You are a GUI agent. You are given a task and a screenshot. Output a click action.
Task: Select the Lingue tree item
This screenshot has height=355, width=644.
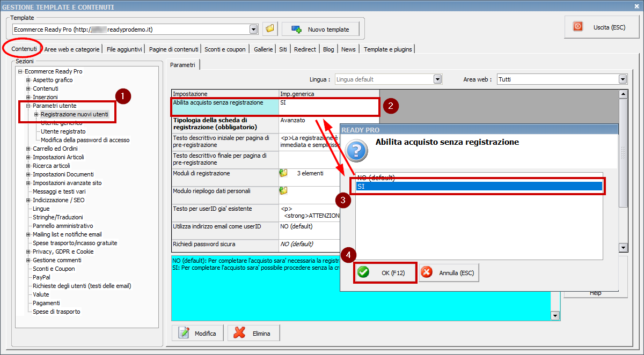click(x=41, y=209)
